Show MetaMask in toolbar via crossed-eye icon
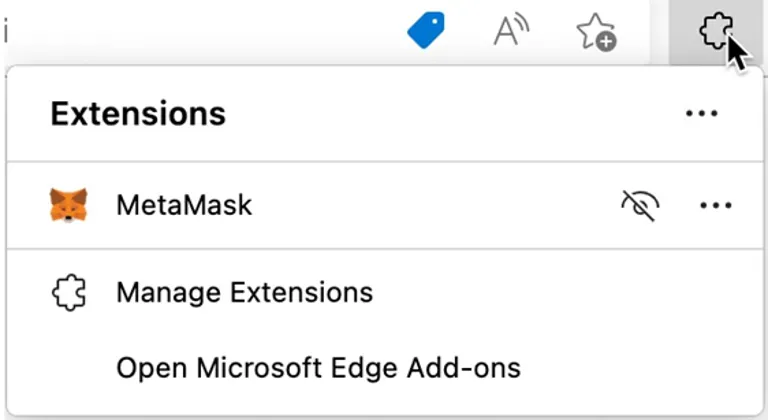Image resolution: width=768 pixels, height=420 pixels. pos(640,205)
